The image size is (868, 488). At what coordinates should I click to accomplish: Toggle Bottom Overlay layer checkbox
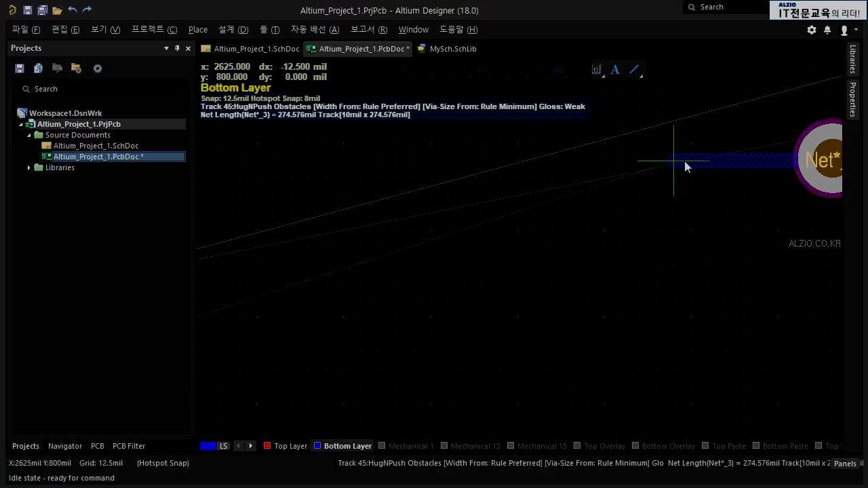click(635, 445)
